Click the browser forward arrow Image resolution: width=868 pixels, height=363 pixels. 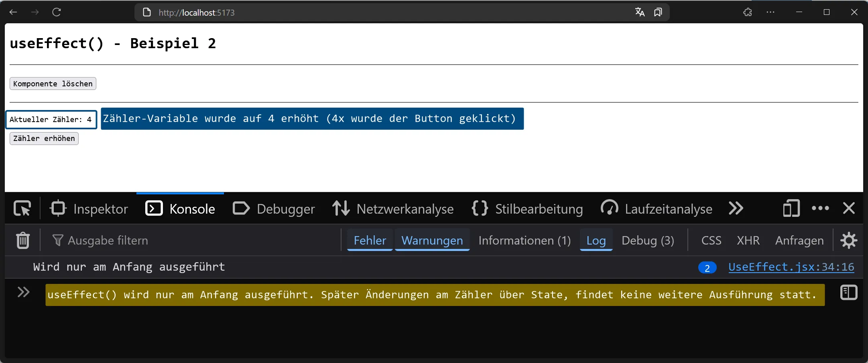click(x=35, y=12)
